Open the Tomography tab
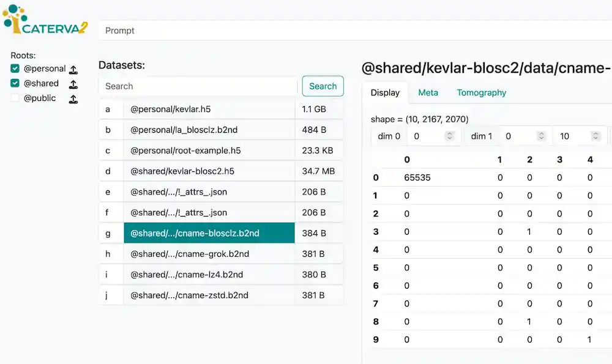612x364 pixels. [481, 92]
